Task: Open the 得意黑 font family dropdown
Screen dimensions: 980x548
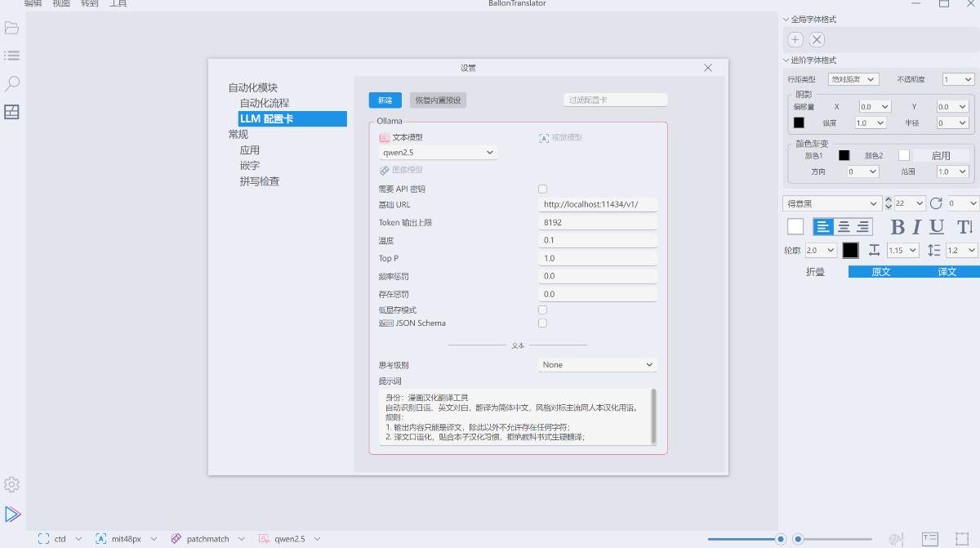Action: [x=831, y=203]
